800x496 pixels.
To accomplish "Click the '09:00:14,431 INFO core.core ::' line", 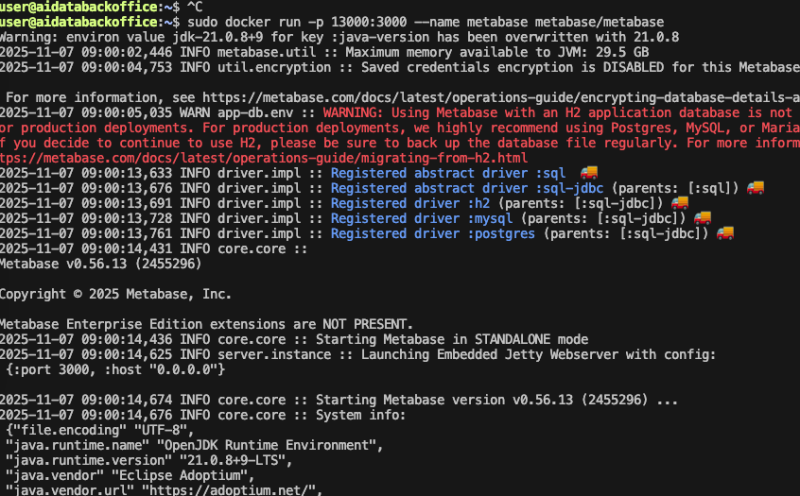I will (x=154, y=249).
